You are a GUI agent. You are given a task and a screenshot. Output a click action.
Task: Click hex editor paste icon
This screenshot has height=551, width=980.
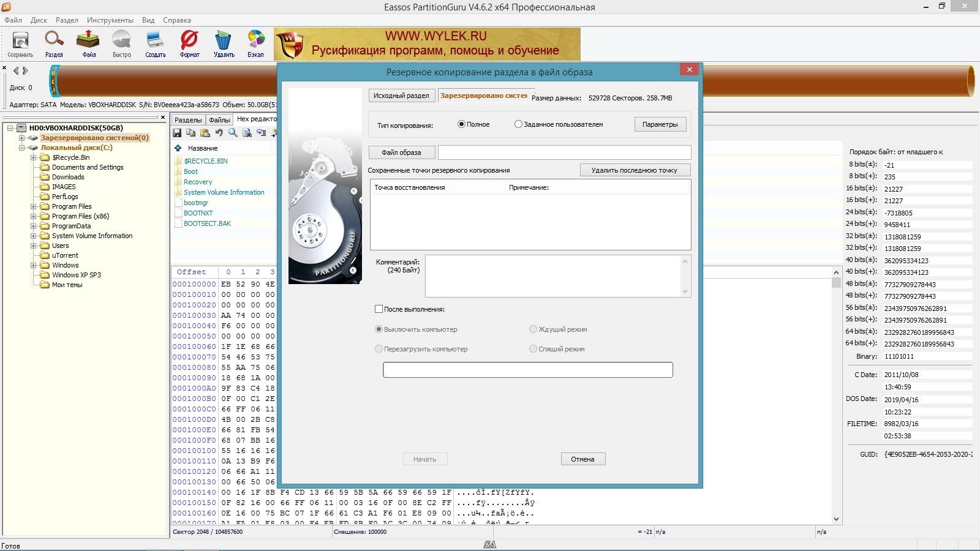coord(205,133)
